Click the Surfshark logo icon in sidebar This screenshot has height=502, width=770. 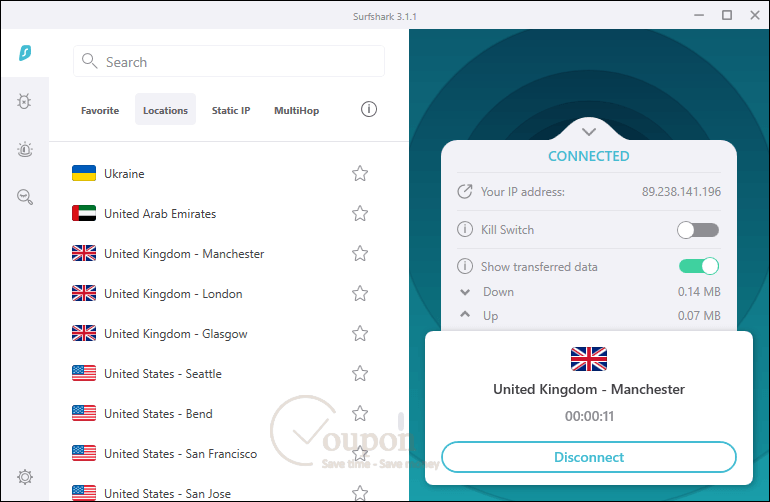pos(25,53)
